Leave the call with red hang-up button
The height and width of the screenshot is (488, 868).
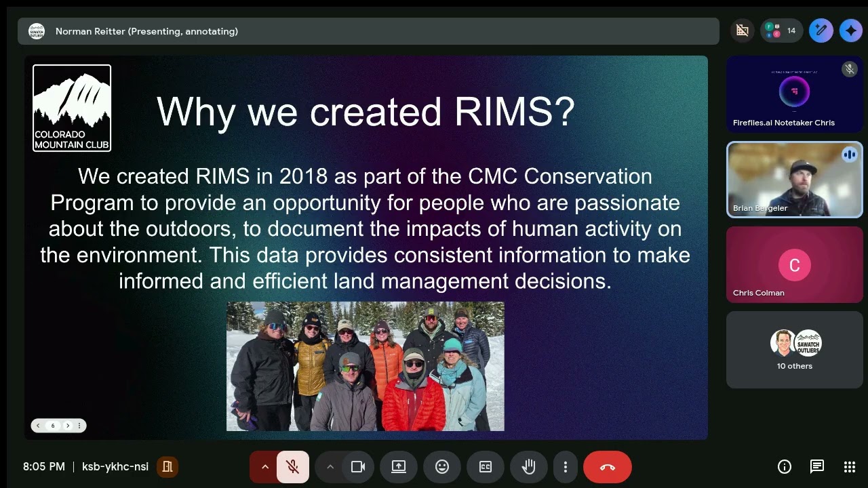coord(608,467)
